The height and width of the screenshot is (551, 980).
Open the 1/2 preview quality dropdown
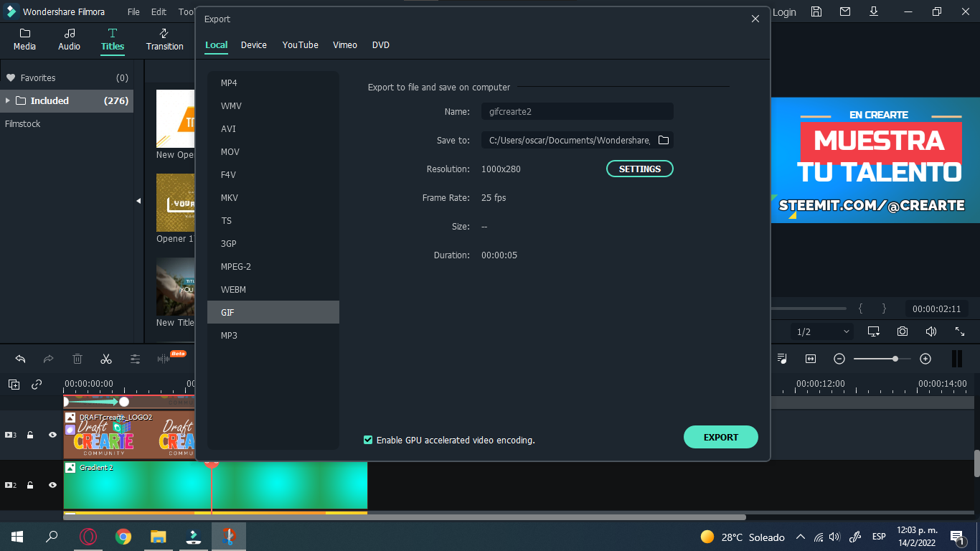click(822, 331)
